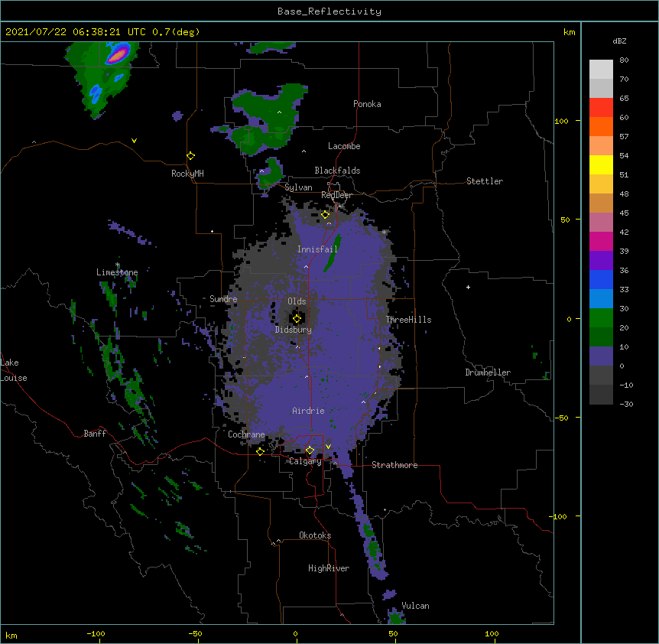Select the Airdrie label
Viewport: 659px width, 644px height.
(x=309, y=411)
